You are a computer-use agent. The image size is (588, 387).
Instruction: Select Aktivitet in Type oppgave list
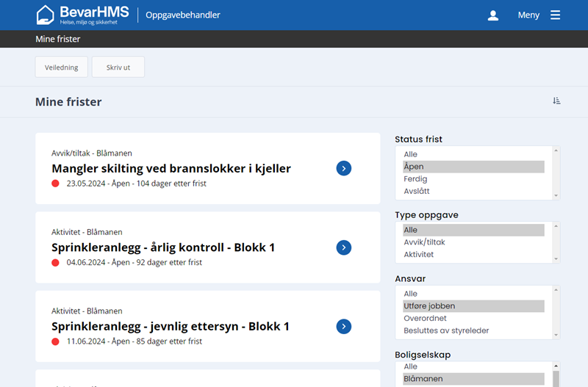click(418, 255)
